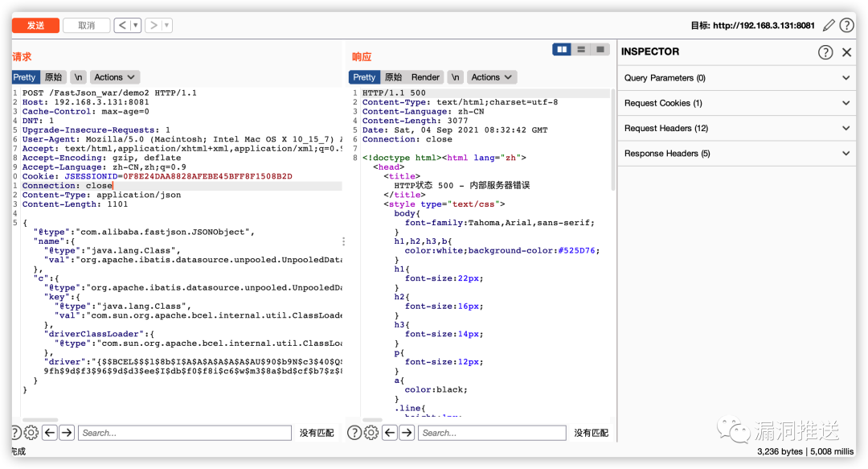Click the Connection: close request header
868x469 pixels.
67,186
